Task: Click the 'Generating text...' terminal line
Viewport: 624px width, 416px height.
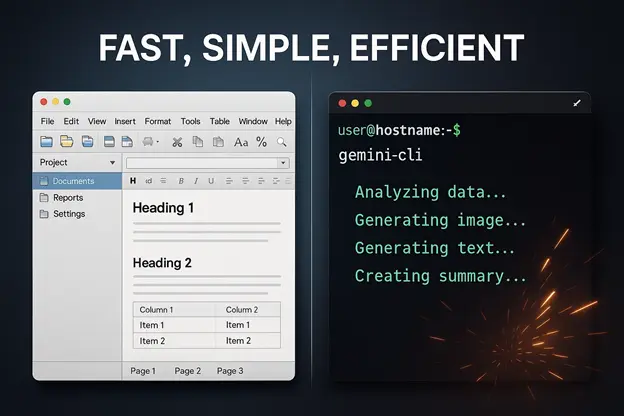Action: pos(435,248)
